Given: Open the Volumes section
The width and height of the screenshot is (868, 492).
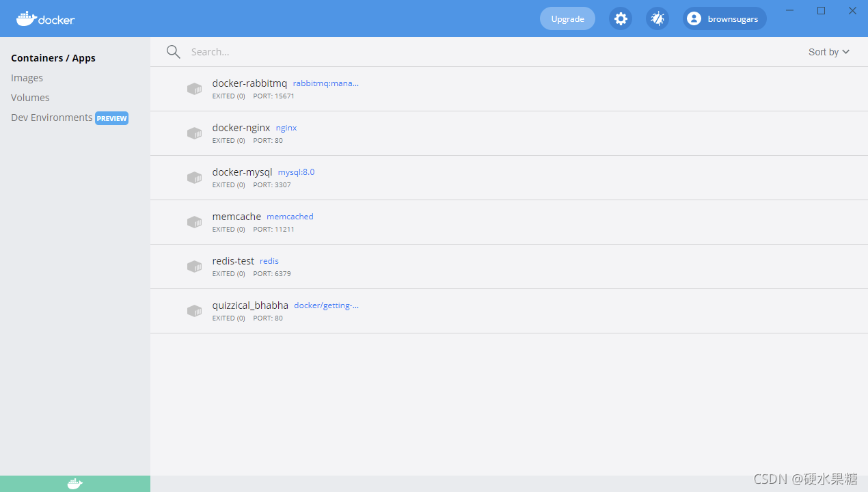Looking at the screenshot, I should coord(30,98).
